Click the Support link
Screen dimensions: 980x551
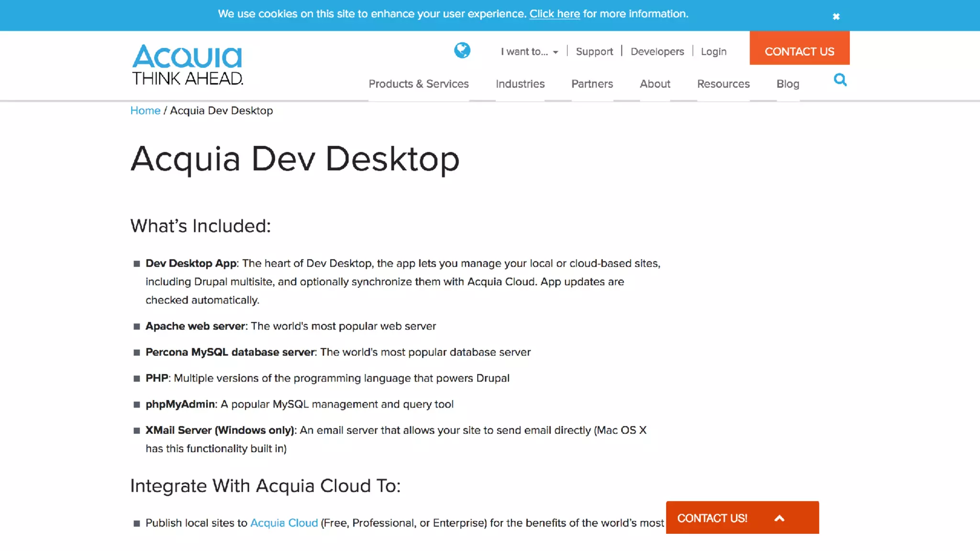coord(594,52)
